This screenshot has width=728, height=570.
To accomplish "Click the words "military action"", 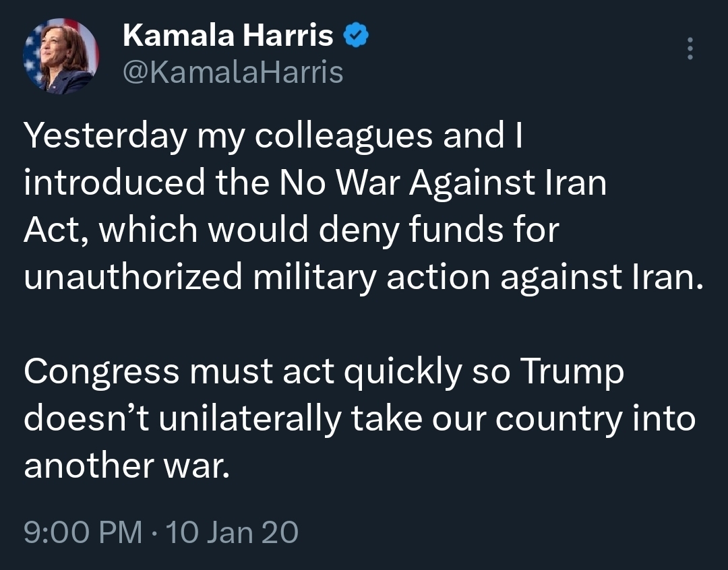I will [x=373, y=278].
